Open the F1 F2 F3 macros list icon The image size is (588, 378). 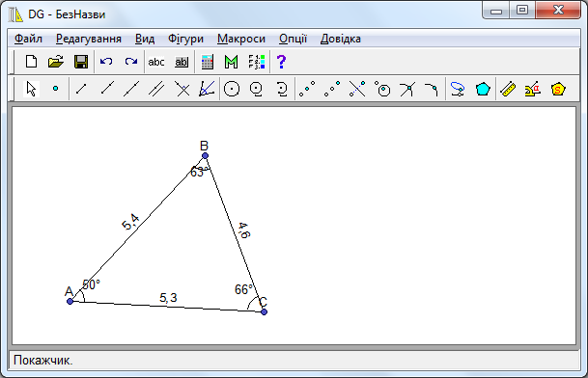pyautogui.click(x=257, y=62)
